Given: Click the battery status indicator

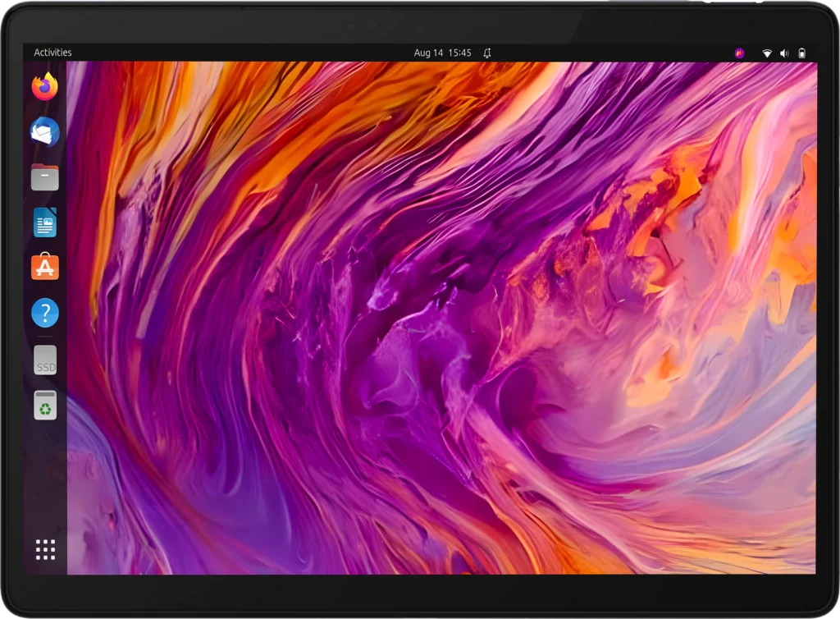Looking at the screenshot, I should point(802,53).
